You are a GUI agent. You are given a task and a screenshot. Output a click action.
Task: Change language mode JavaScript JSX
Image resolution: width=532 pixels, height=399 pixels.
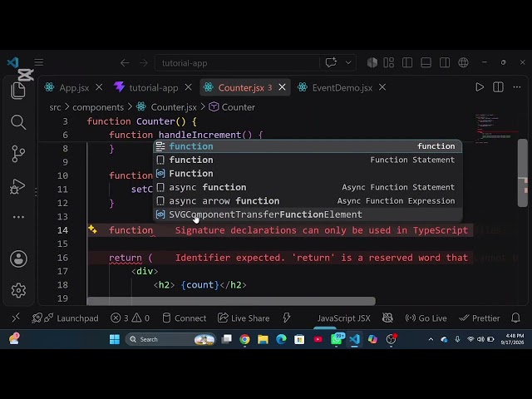point(343,318)
